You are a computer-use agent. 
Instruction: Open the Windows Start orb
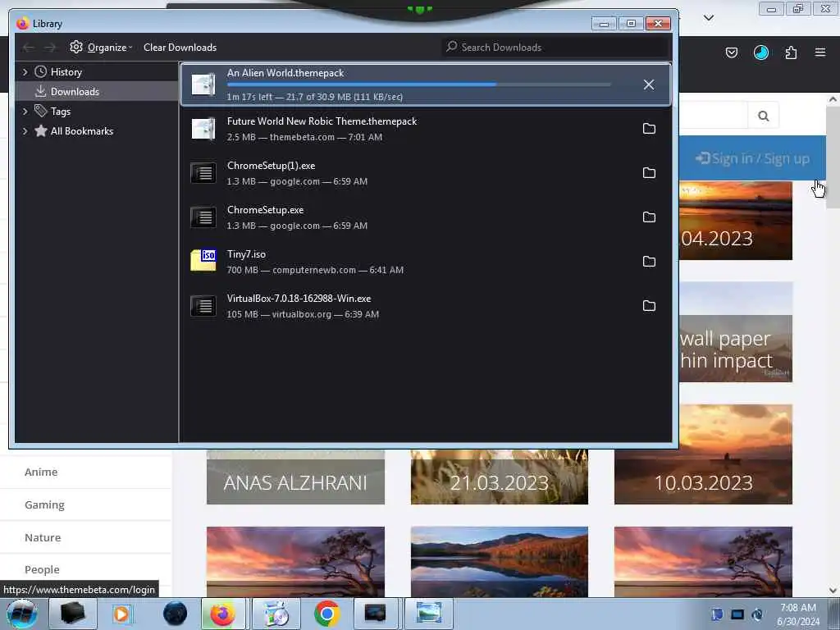click(21, 614)
